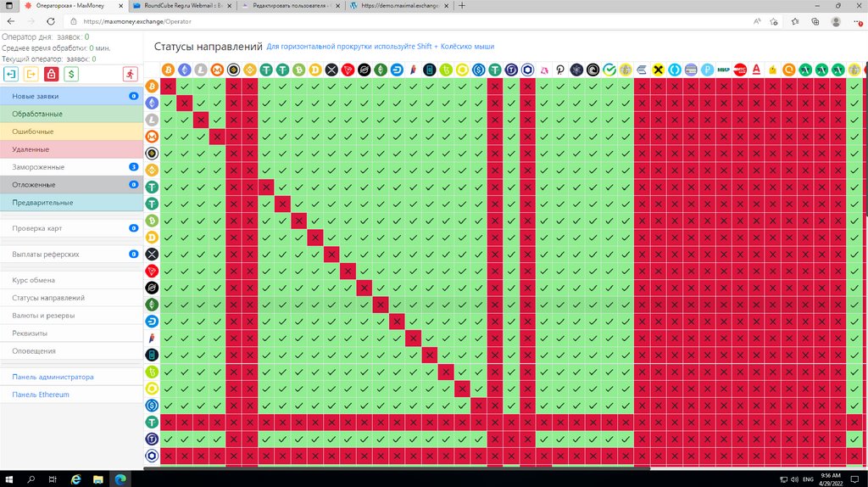Open the Оповещения page
The height and width of the screenshot is (487, 868).
coord(71,350)
